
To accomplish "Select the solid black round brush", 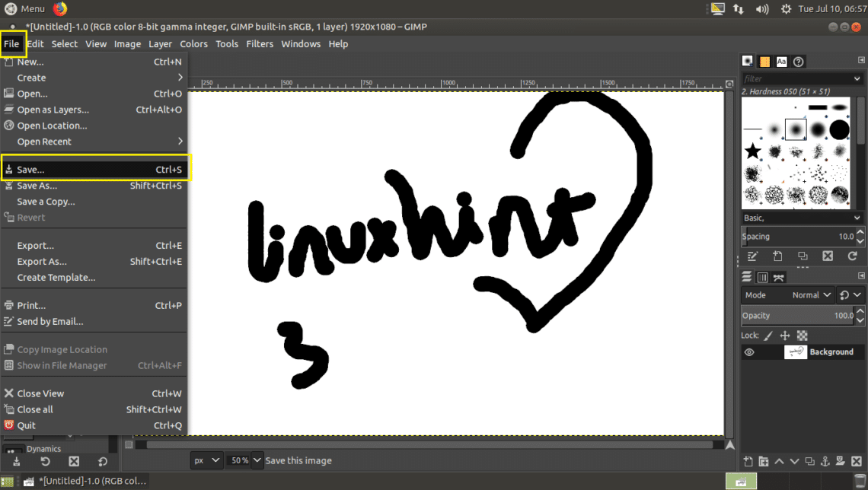I will (x=839, y=129).
